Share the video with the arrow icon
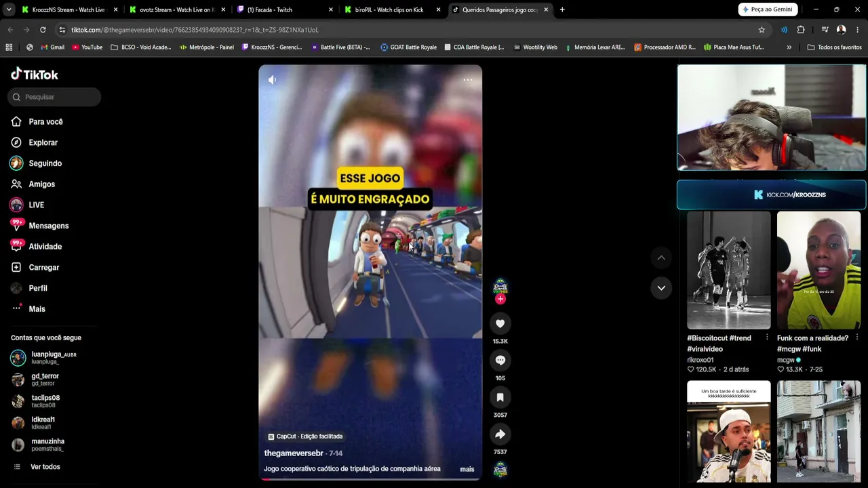This screenshot has width=868, height=488. [500, 434]
